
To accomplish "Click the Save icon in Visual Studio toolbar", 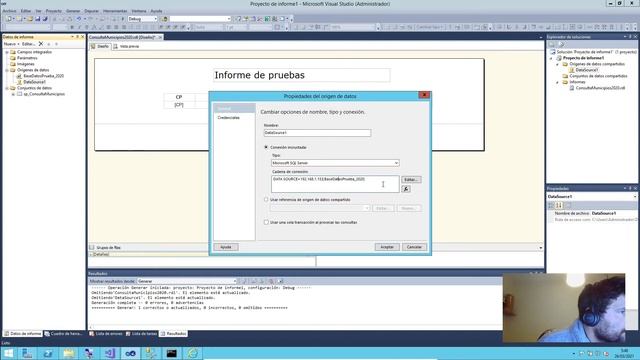I will point(38,19).
